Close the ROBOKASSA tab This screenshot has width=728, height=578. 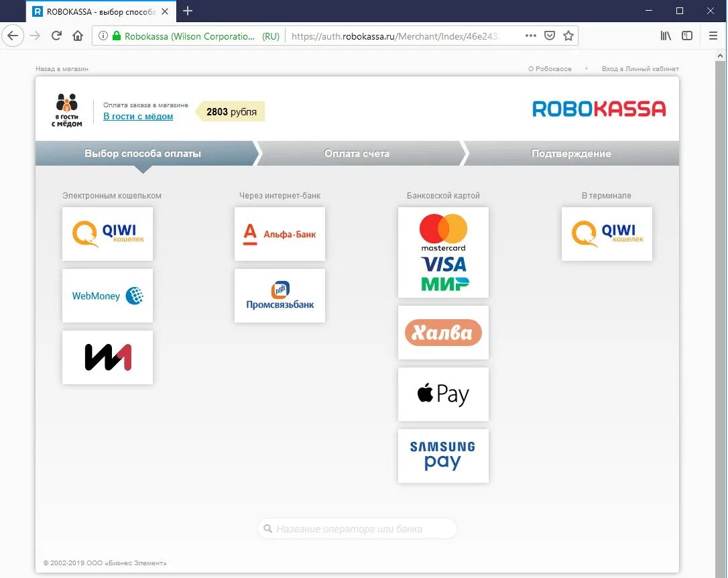tap(165, 11)
